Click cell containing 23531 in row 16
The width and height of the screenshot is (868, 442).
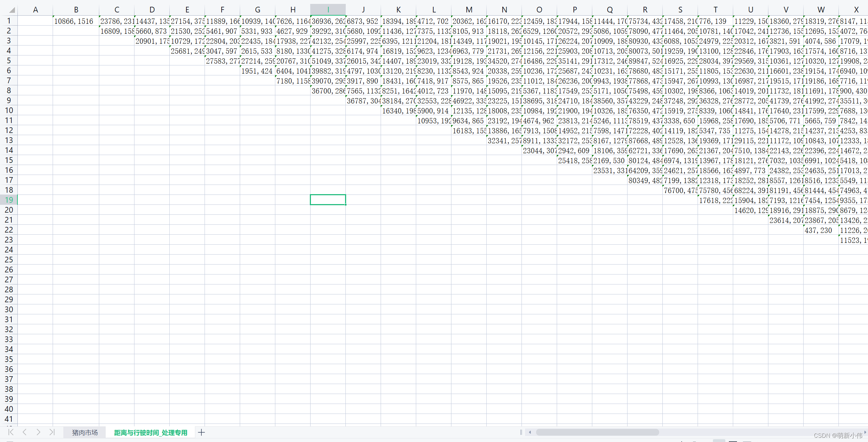[x=610, y=170]
